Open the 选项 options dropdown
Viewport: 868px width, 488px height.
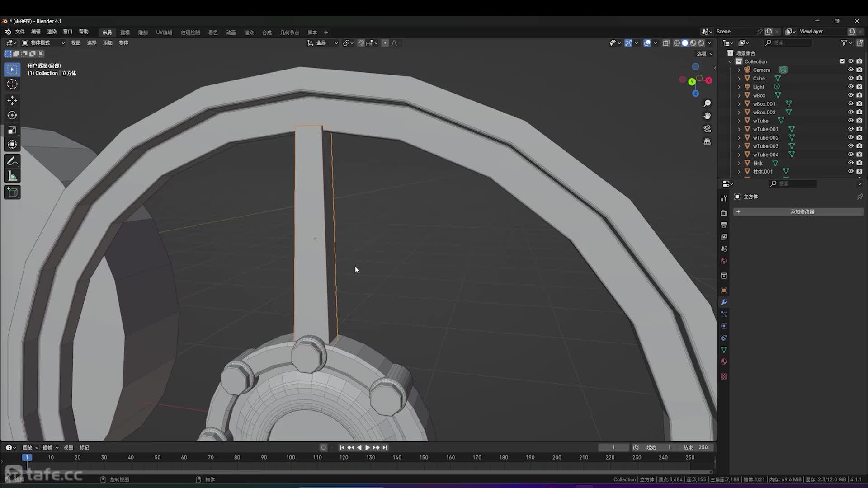[704, 53]
